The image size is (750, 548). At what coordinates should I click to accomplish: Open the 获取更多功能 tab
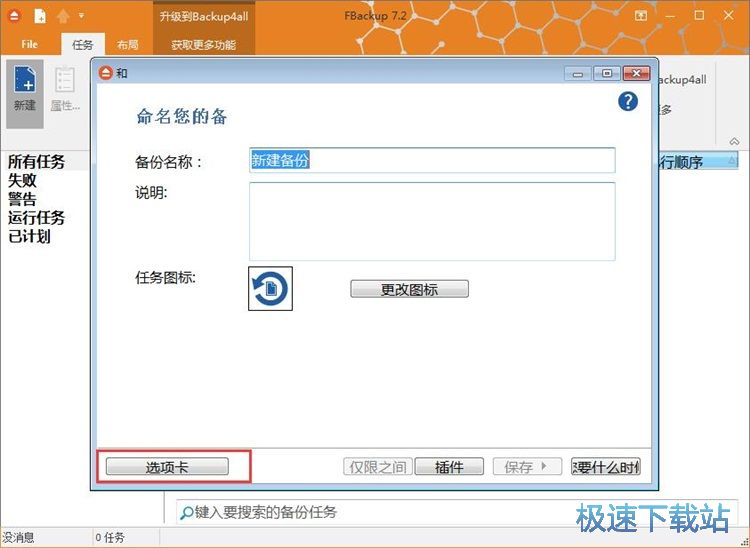[x=204, y=45]
